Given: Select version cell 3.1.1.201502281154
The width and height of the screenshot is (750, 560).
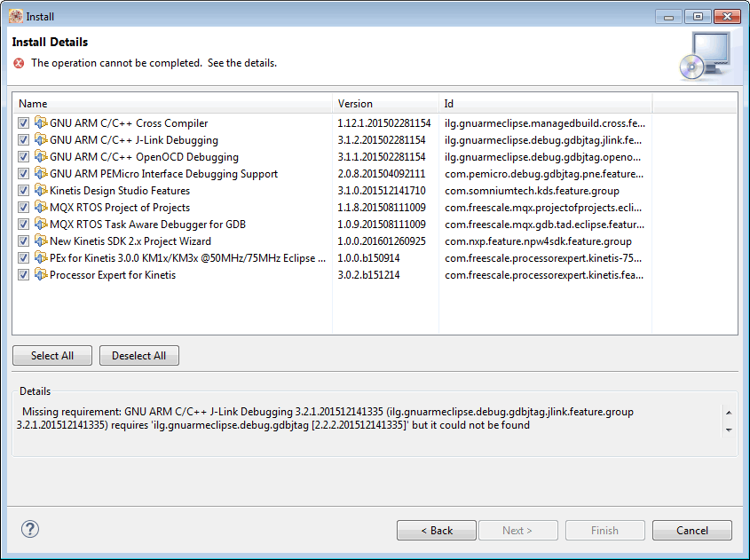Looking at the screenshot, I should [x=382, y=156].
